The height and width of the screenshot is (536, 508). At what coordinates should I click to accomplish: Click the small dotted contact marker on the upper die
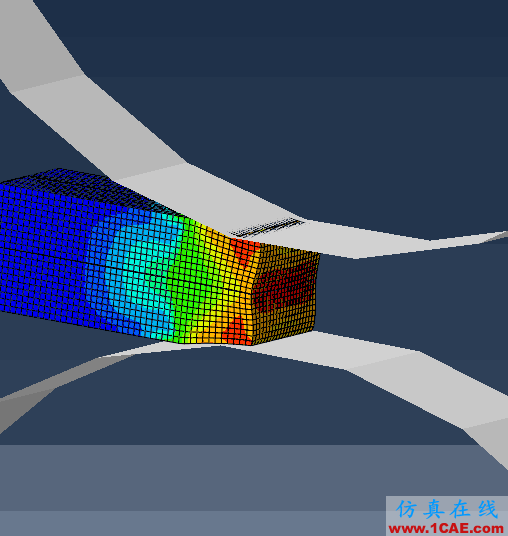click(268, 227)
